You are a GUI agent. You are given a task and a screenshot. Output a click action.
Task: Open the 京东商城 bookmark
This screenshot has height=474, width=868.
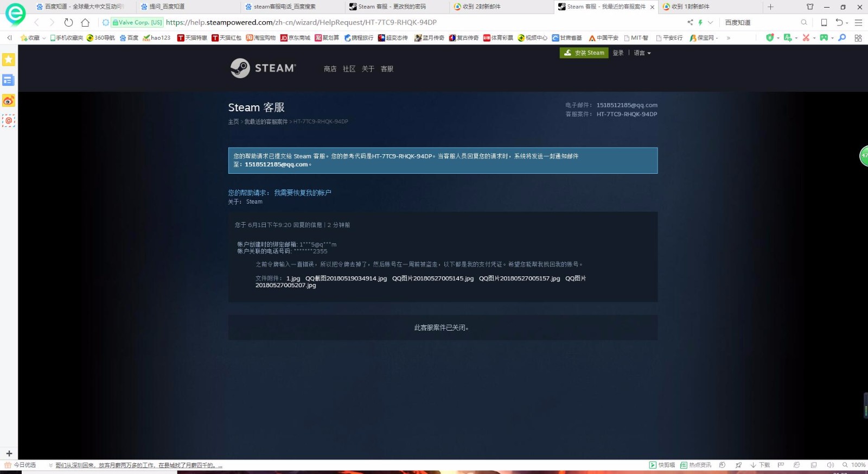click(295, 38)
